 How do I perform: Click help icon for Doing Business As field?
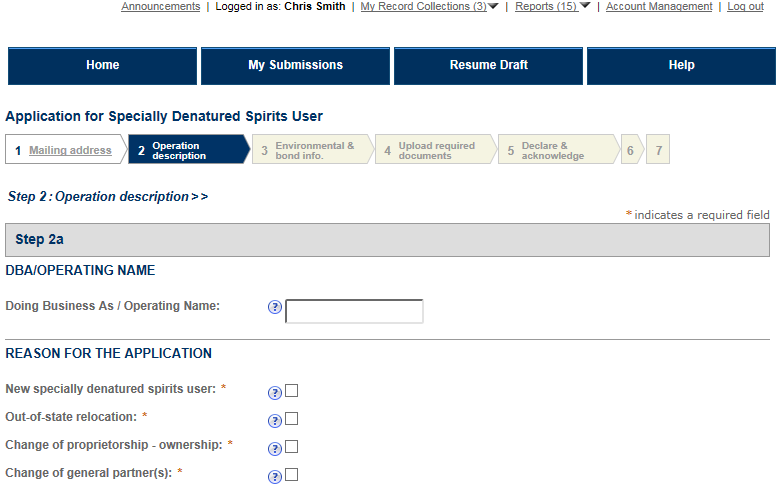[275, 308]
